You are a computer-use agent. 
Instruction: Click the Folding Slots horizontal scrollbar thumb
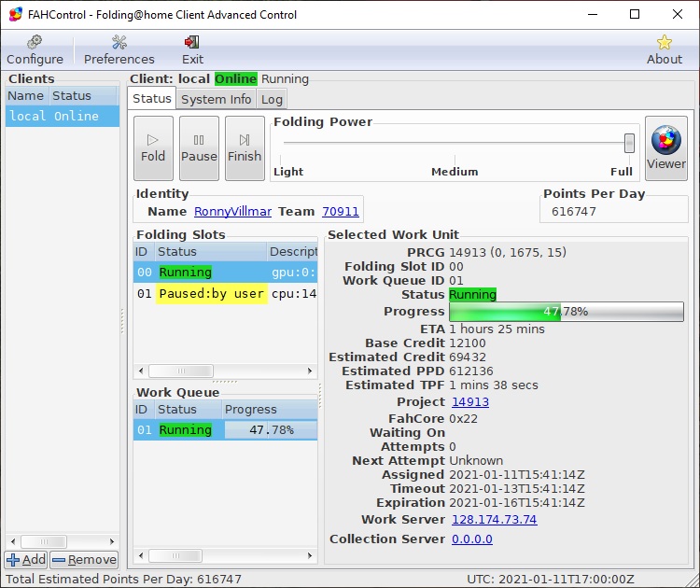(181, 371)
